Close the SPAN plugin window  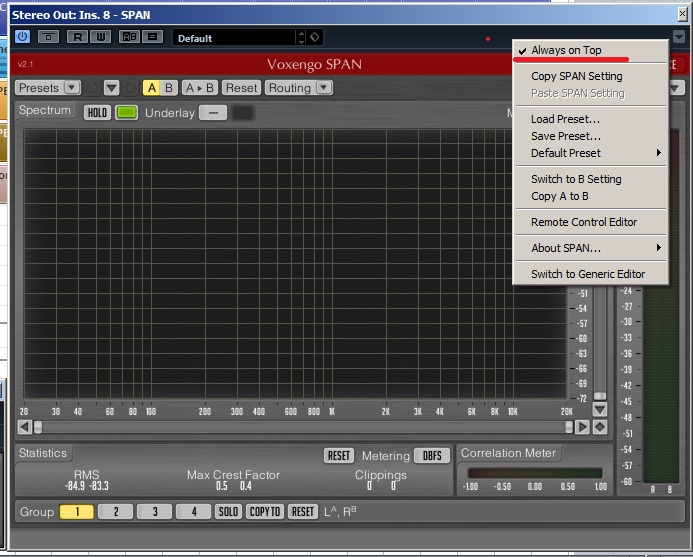682,15
